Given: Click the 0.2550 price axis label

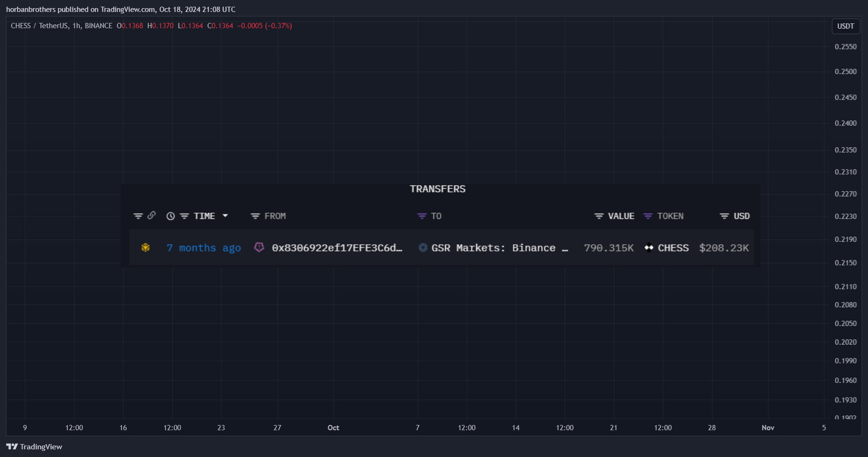Looking at the screenshot, I should point(846,47).
